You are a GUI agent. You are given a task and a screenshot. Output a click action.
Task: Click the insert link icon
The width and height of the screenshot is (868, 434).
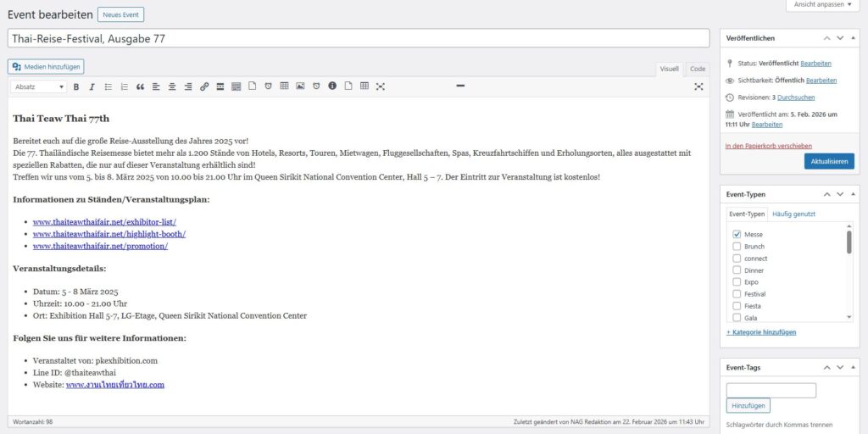coord(204,86)
